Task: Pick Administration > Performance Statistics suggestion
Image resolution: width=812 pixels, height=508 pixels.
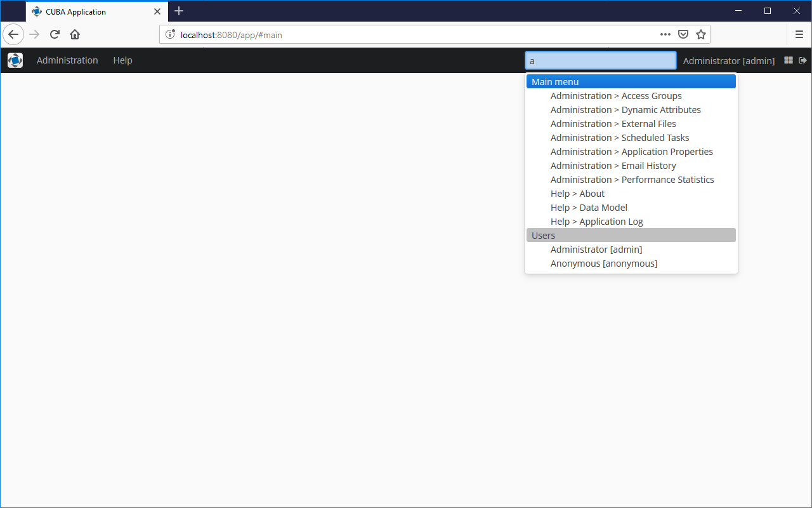Action: (631, 180)
